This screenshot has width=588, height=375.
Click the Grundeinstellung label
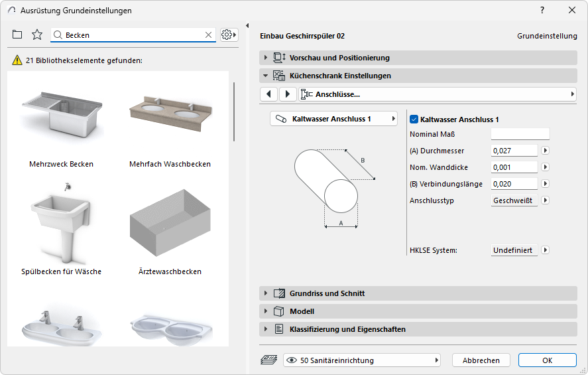pyautogui.click(x=547, y=36)
